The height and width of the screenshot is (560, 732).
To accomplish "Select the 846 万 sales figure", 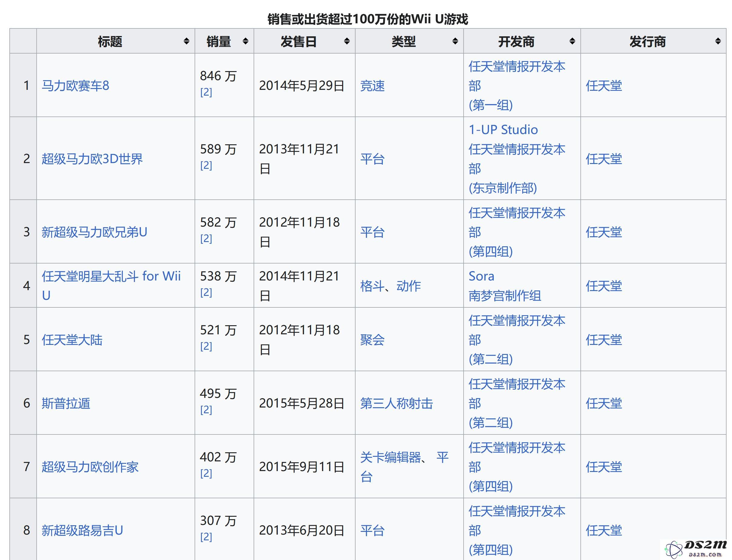I will (x=218, y=76).
